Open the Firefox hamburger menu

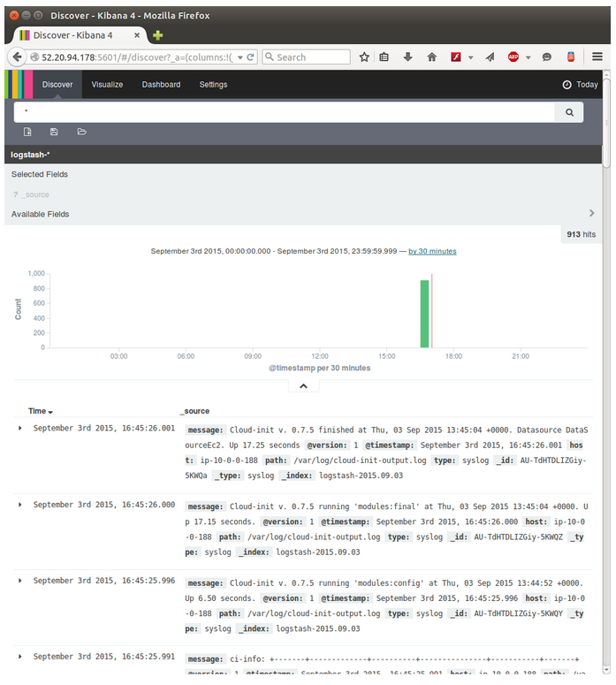[x=597, y=57]
